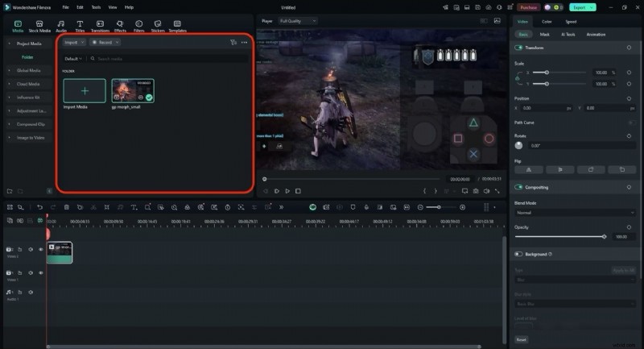The image size is (644, 349).
Task: Open the Titles library tab
Action: tap(80, 27)
